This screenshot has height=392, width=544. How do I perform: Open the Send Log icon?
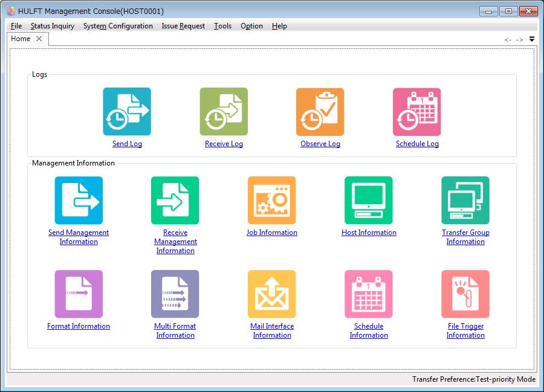tap(127, 111)
